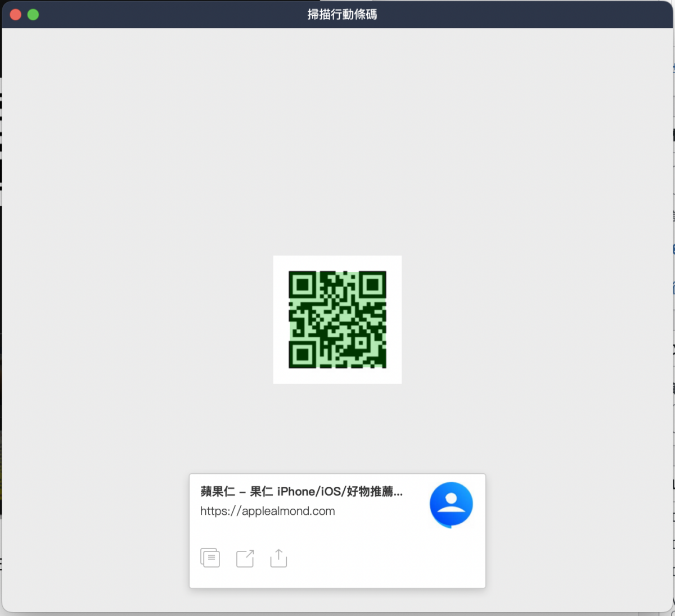Select the scanned QR code image
Viewport: 675px width, 616px height.
(x=337, y=320)
